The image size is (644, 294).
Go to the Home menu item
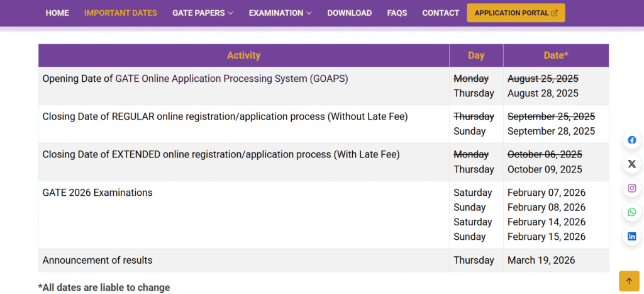point(57,13)
